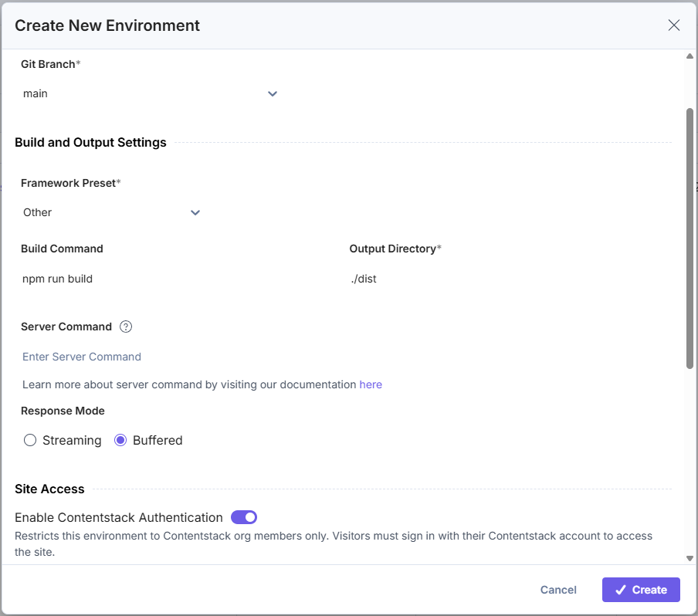The image size is (698, 616).
Task: Close the Create New Environment dialog
Action: click(x=674, y=25)
